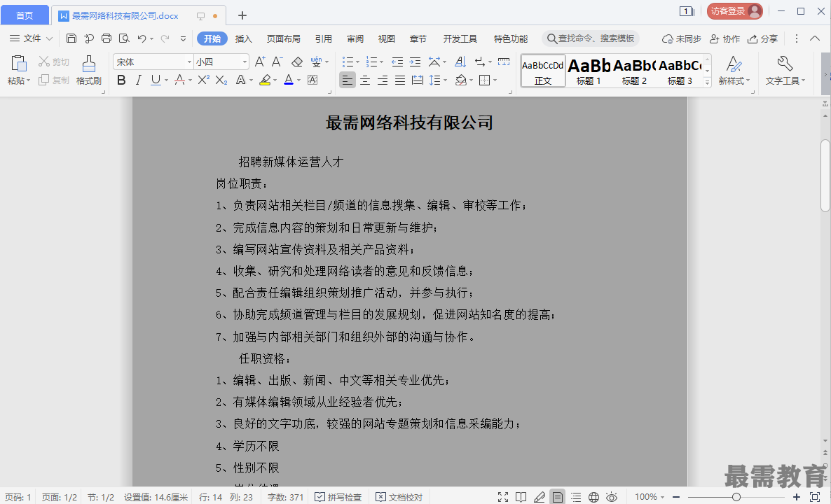Enable align left
This screenshot has width=831, height=504.
[347, 80]
